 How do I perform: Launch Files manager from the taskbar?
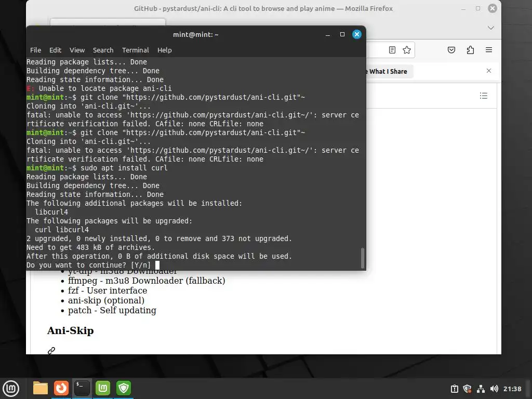click(41, 388)
